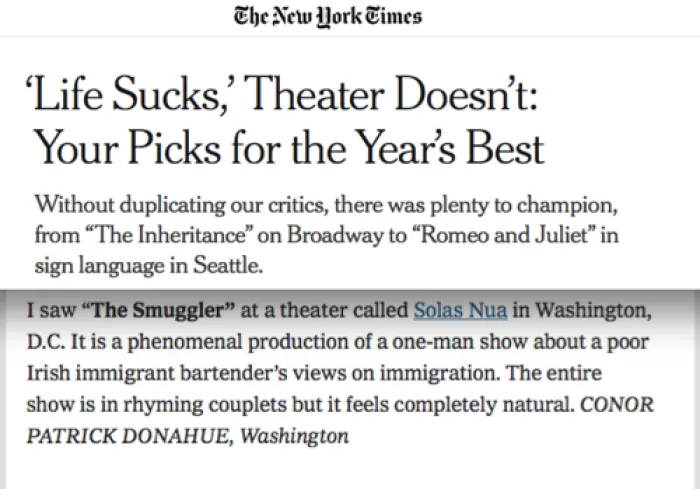Click the word Washington after the byline
Screen dimensions: 700x489
pyautogui.click(x=295, y=436)
